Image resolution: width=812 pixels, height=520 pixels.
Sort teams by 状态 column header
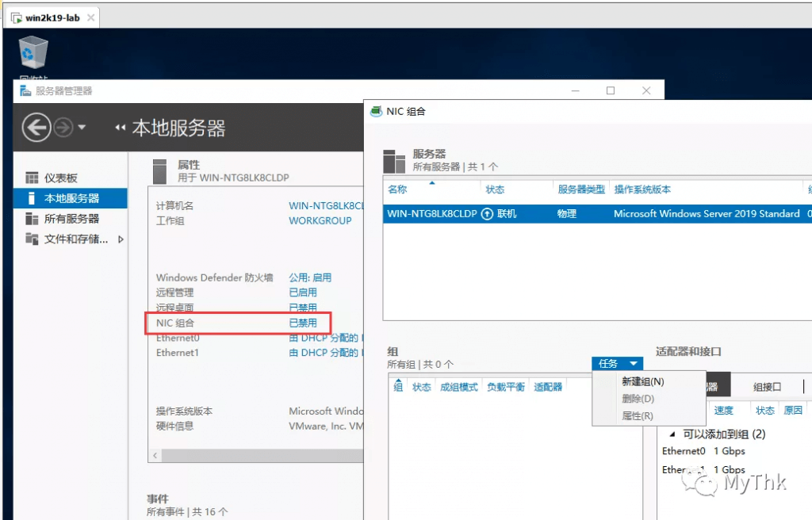point(422,387)
